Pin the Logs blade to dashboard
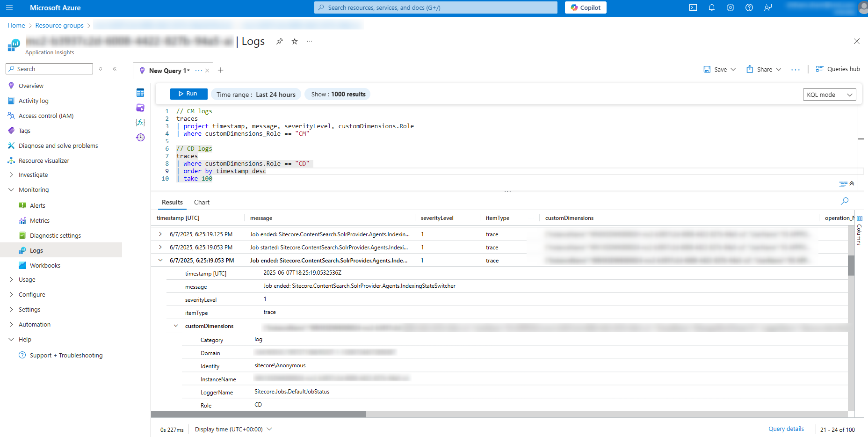 pos(279,41)
